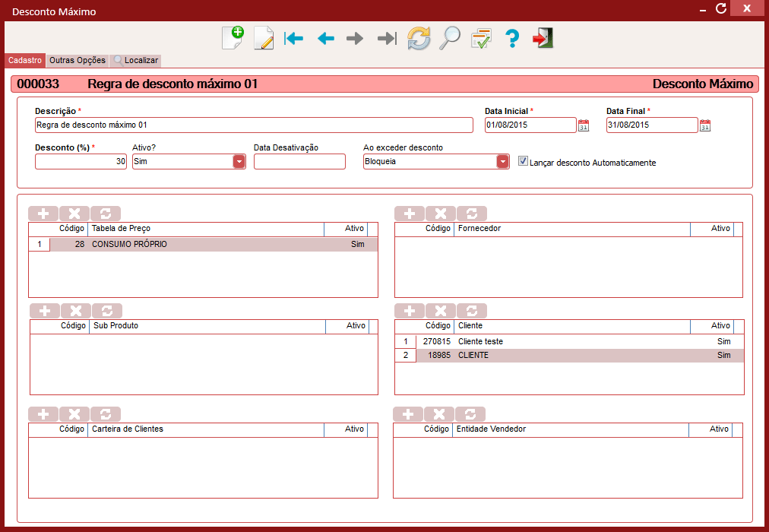Add a row to Carteira de Clientes grid
Image resolution: width=769 pixels, height=532 pixels.
(43, 414)
